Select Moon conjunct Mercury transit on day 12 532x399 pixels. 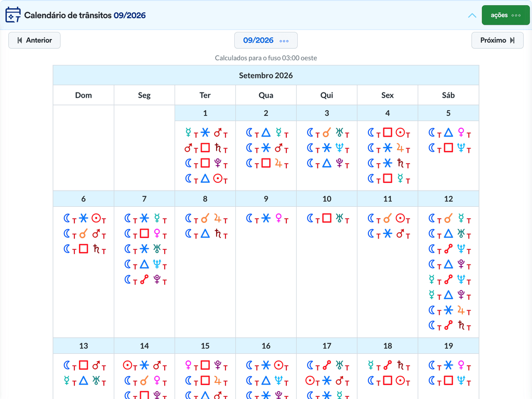(x=449, y=219)
